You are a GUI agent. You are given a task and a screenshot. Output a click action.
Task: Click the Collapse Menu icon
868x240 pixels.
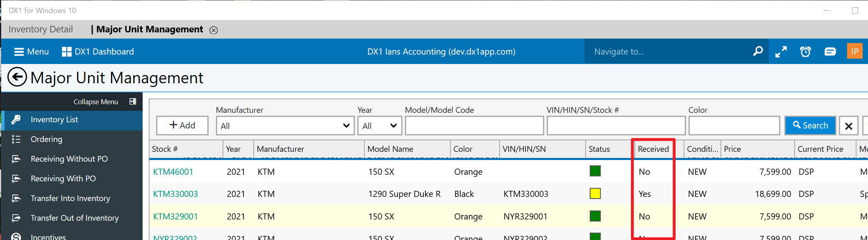[x=133, y=101]
